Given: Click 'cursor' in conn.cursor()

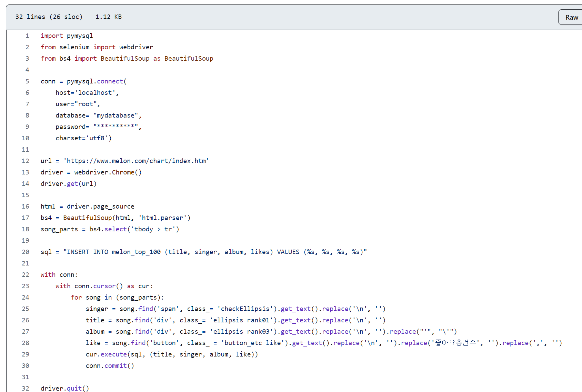Looking at the screenshot, I should 104,286.
